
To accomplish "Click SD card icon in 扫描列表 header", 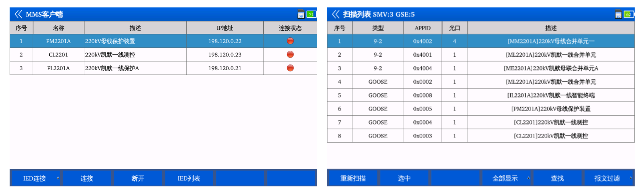I will (618, 14).
